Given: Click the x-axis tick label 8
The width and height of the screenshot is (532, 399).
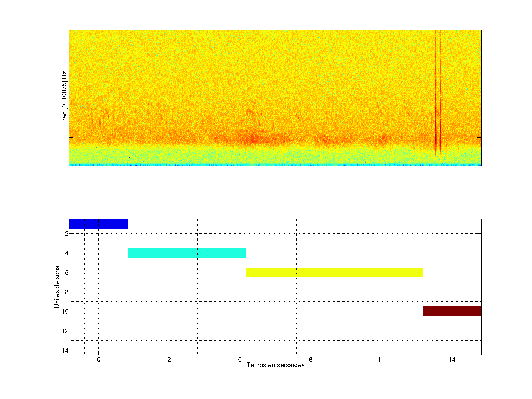Looking at the screenshot, I should [x=311, y=359].
